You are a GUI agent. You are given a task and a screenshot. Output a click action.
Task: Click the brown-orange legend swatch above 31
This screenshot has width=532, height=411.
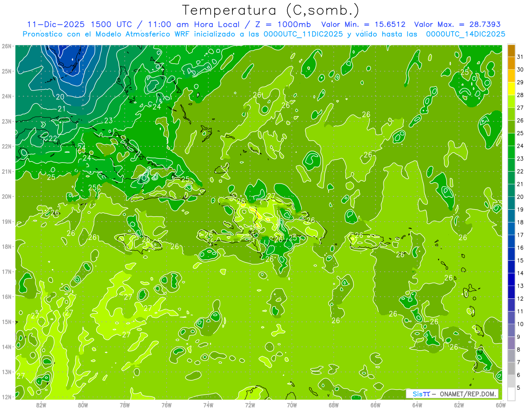(x=511, y=51)
